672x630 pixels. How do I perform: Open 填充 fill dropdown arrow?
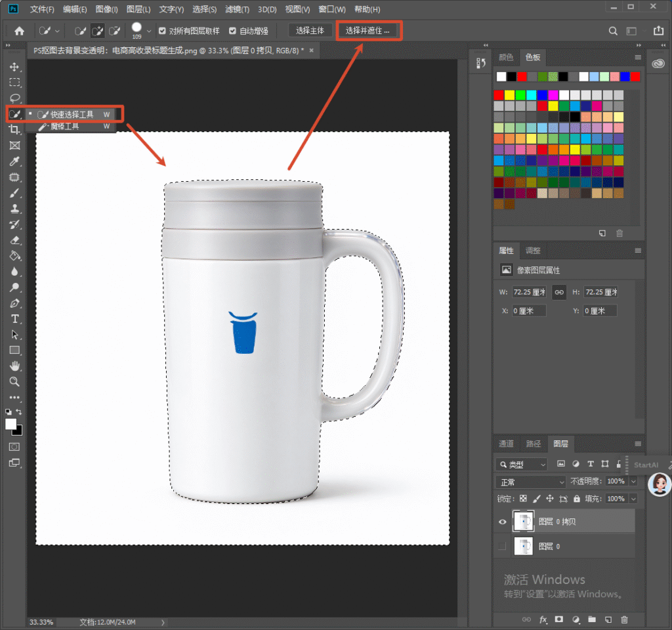633,499
